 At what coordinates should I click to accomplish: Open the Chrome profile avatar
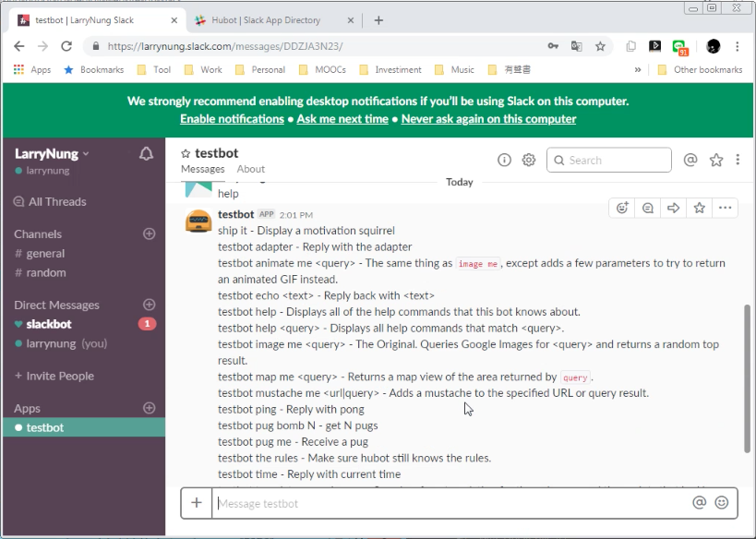click(714, 46)
